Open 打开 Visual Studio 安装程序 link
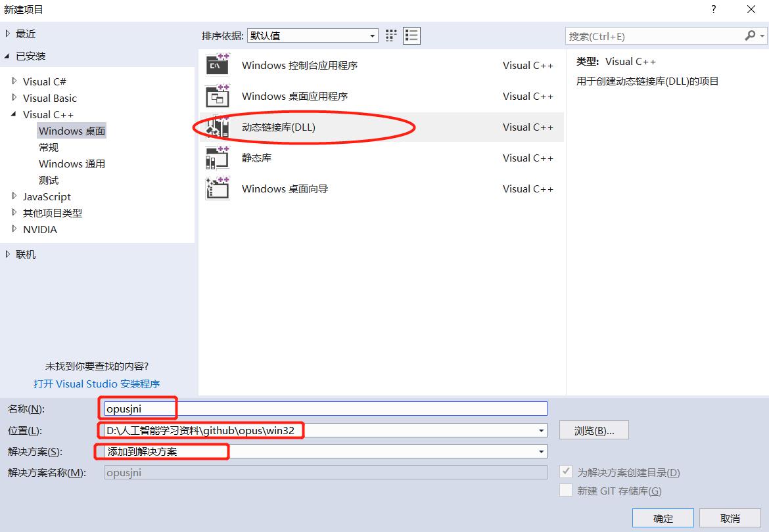The width and height of the screenshot is (769, 532). 97,384
